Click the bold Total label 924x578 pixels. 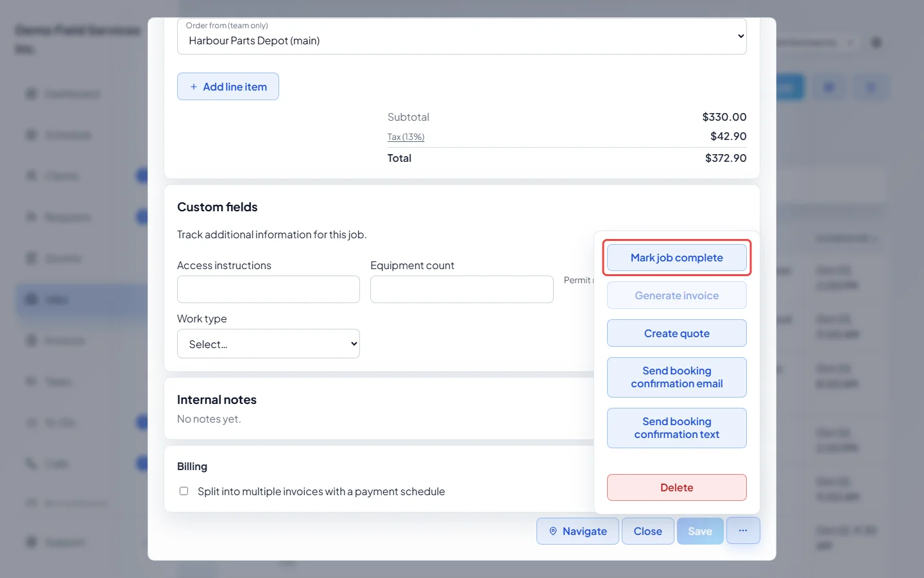[399, 158]
